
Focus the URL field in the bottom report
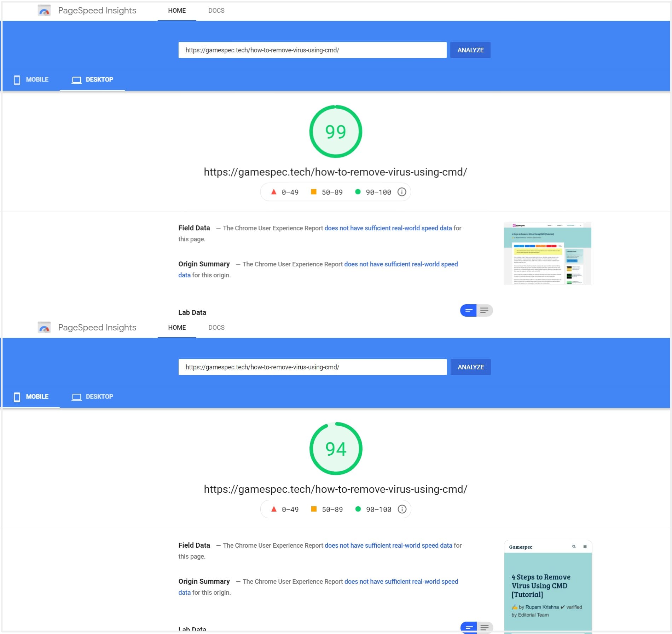click(312, 367)
